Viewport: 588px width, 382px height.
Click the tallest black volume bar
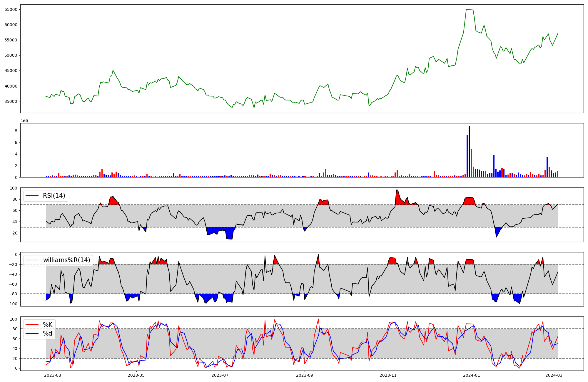469,152
